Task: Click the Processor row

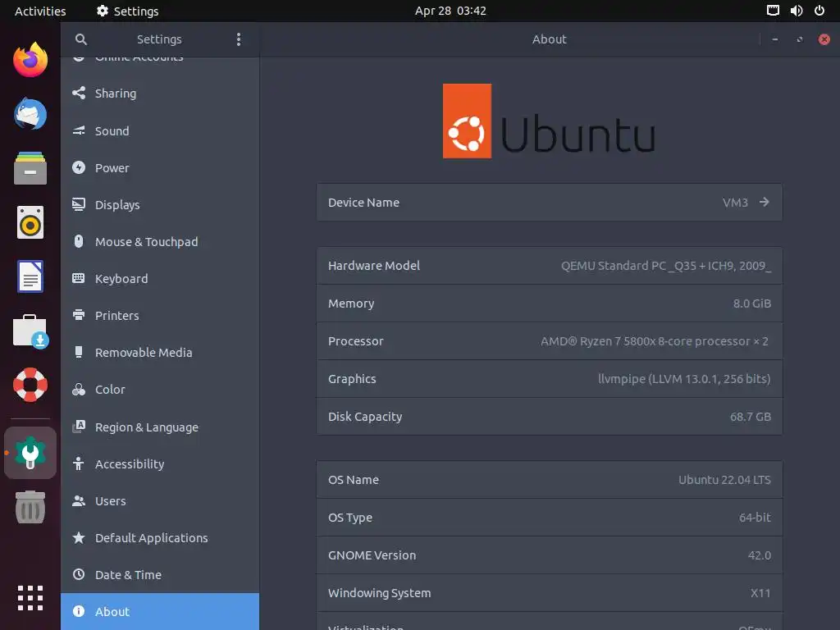Action: click(x=549, y=341)
